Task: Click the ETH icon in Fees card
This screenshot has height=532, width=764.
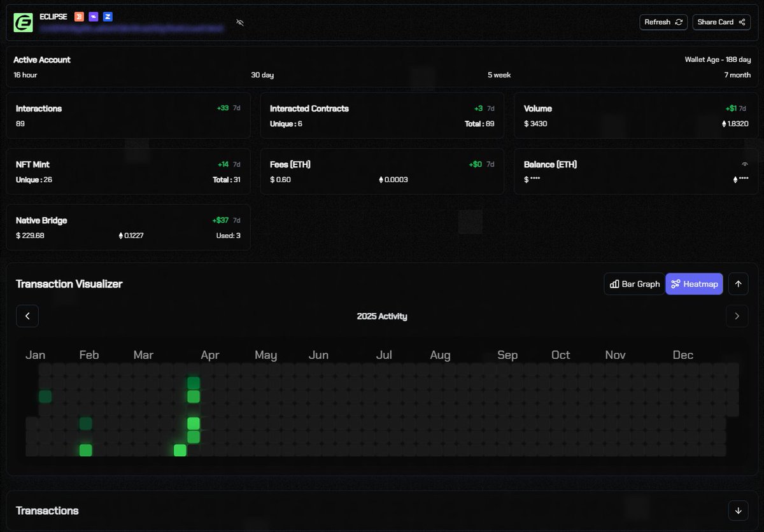Action: click(381, 179)
